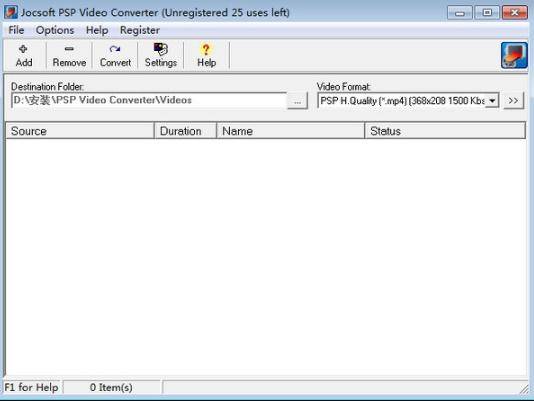This screenshot has height=401, width=534.
Task: Click the 'F1 for Help' status bar text
Action: [31, 387]
